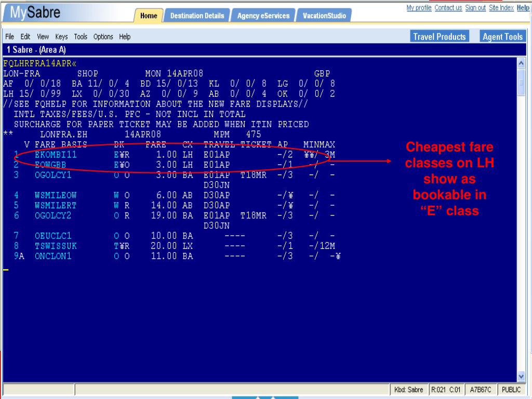Open the File menu
This screenshot has height=399, width=532.
[x=9, y=37]
